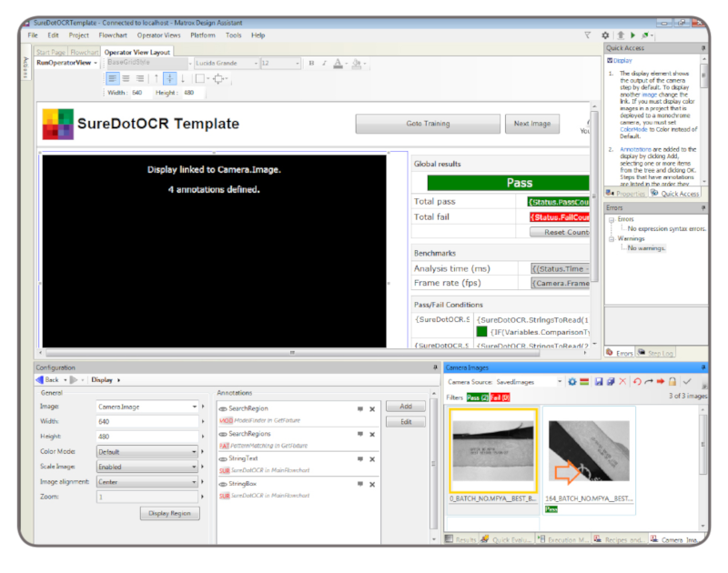
Task: Collapse the Errors tree node
Action: [x=612, y=219]
